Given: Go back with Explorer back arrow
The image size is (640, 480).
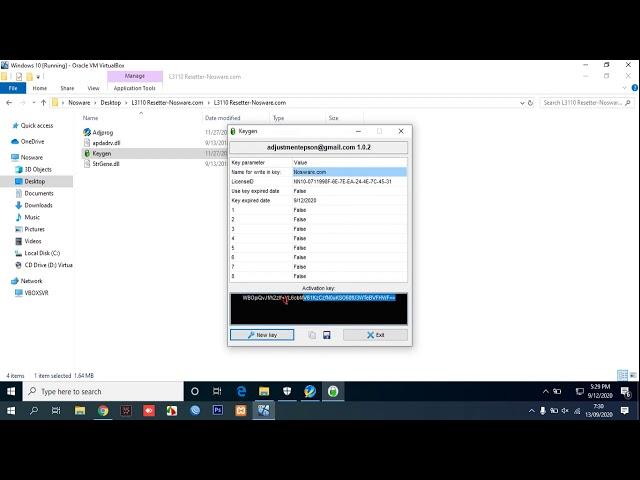Looking at the screenshot, I should (9, 102).
